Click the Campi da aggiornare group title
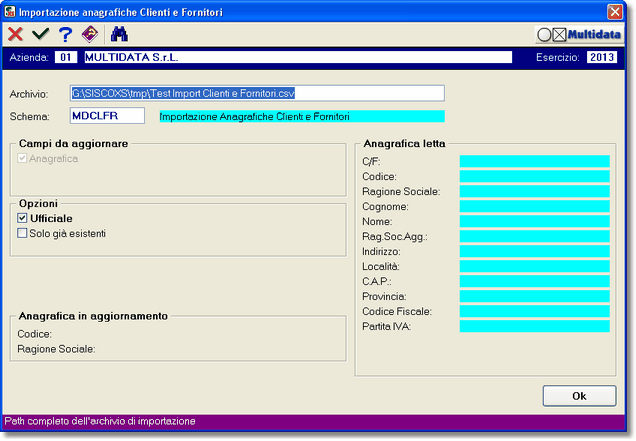Viewport: 636px width, 441px height. (73, 144)
